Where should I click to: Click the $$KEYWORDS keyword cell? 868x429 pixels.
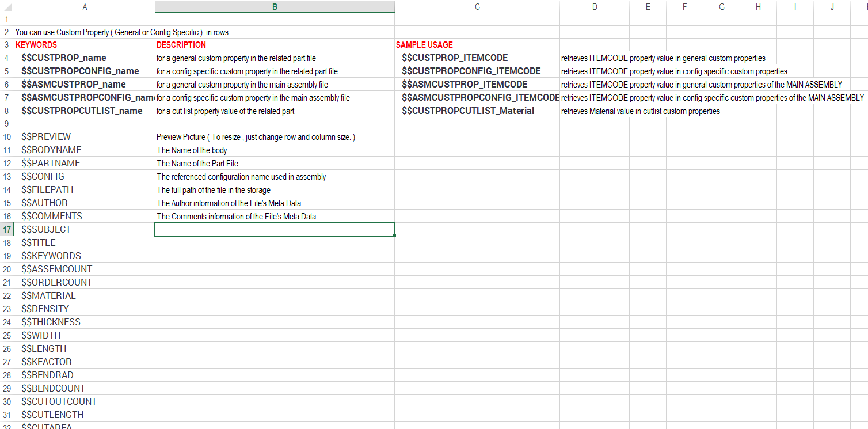click(x=85, y=256)
